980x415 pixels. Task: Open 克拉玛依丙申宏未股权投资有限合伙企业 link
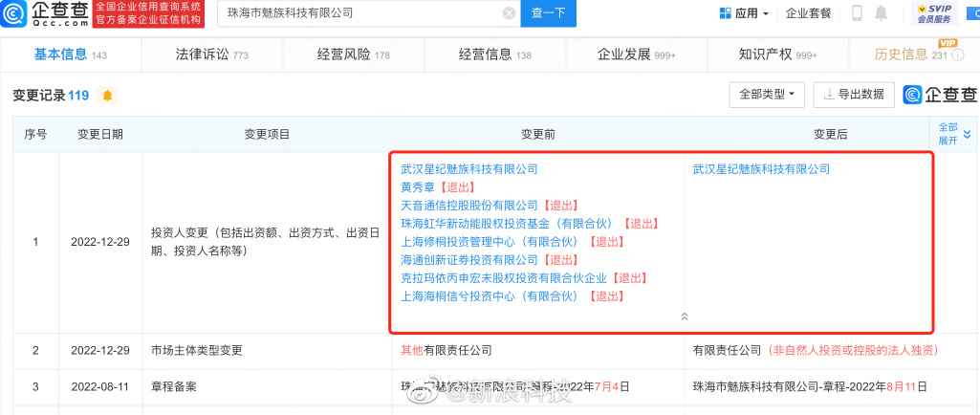click(x=504, y=277)
